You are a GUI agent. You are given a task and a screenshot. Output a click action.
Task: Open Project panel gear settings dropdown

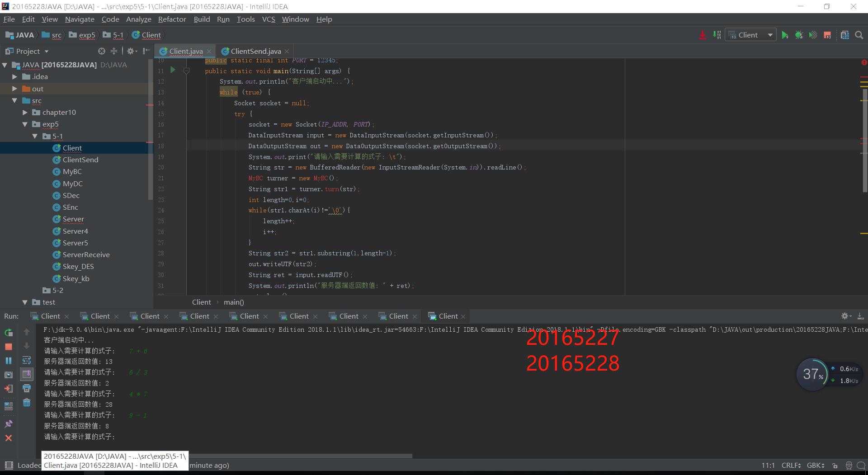(x=132, y=51)
